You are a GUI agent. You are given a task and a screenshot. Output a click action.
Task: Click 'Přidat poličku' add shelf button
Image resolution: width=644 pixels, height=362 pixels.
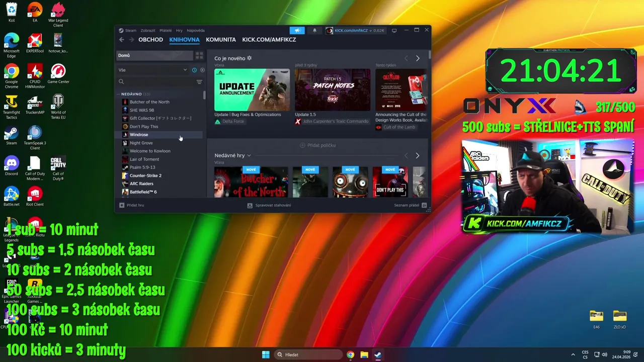(317, 145)
